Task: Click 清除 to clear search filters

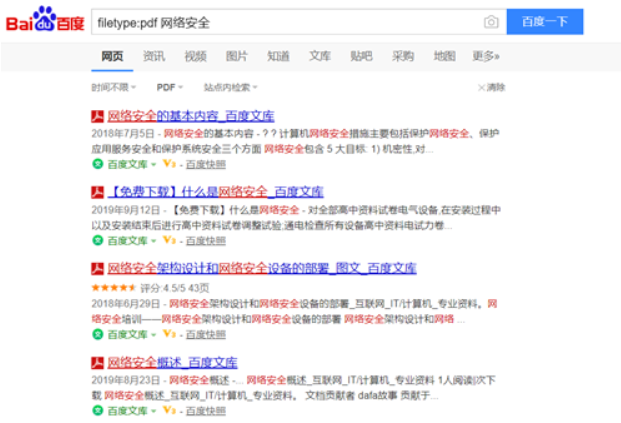Action: click(492, 87)
